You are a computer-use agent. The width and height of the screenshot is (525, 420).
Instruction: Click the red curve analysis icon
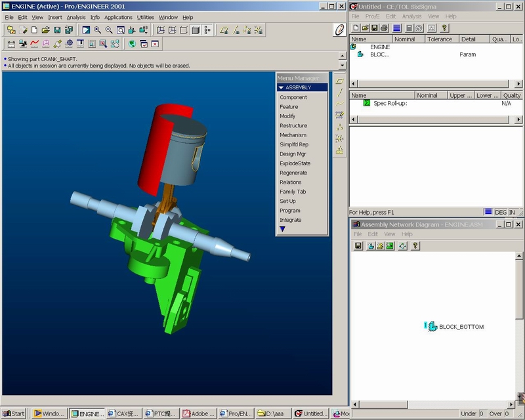(x=34, y=44)
